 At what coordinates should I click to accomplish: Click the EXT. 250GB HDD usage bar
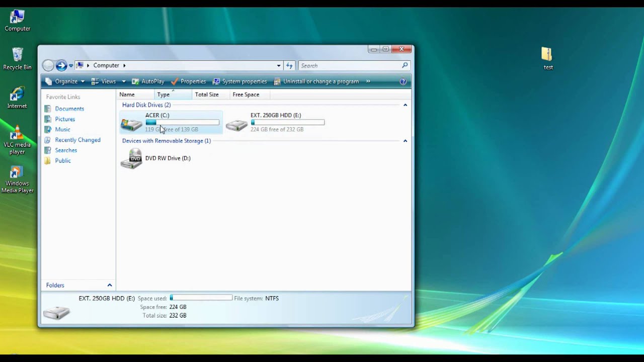coord(287,122)
